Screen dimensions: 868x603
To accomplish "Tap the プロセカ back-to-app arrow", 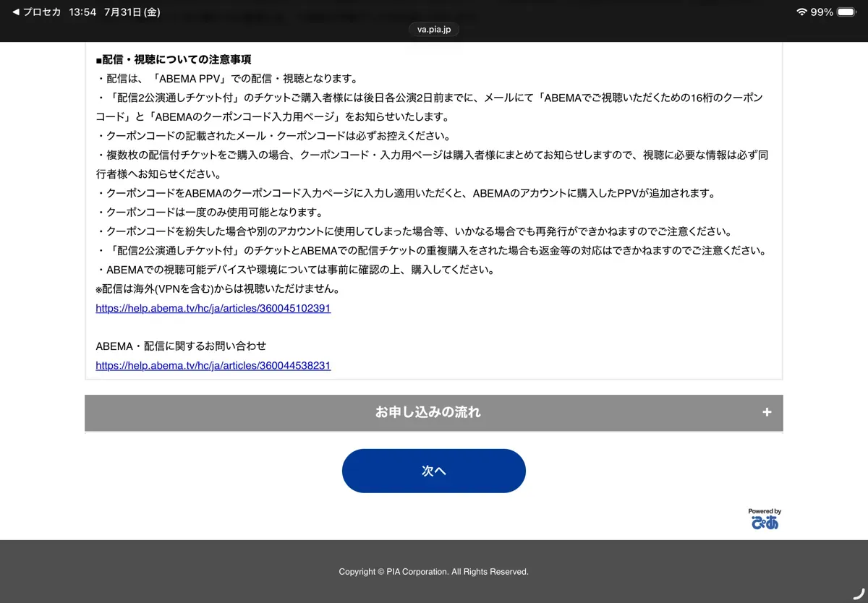I will click(x=37, y=12).
